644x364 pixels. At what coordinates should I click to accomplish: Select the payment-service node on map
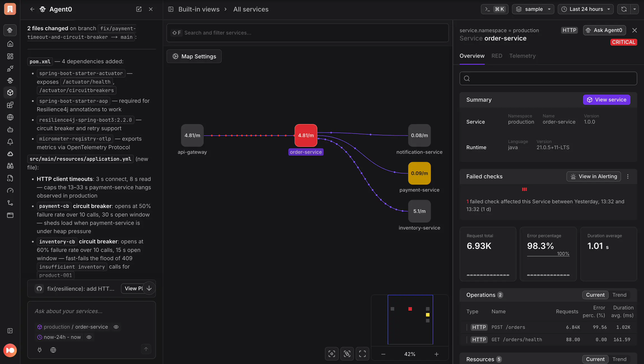click(x=419, y=173)
